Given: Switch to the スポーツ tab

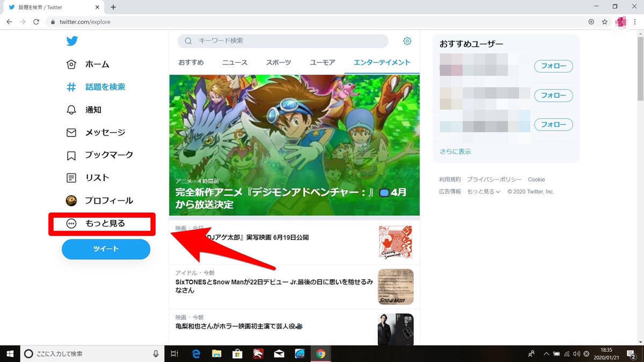Looking at the screenshot, I should click(279, 62).
